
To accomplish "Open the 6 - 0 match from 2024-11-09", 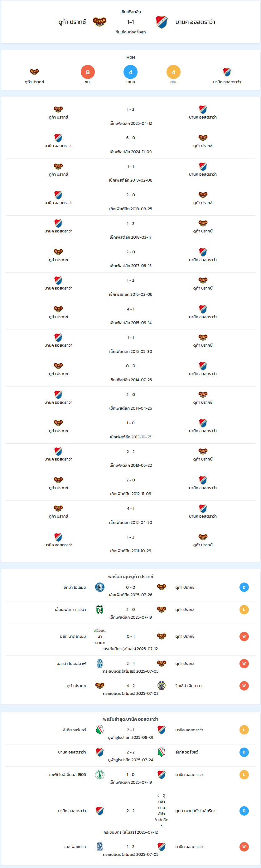I will [131, 144].
